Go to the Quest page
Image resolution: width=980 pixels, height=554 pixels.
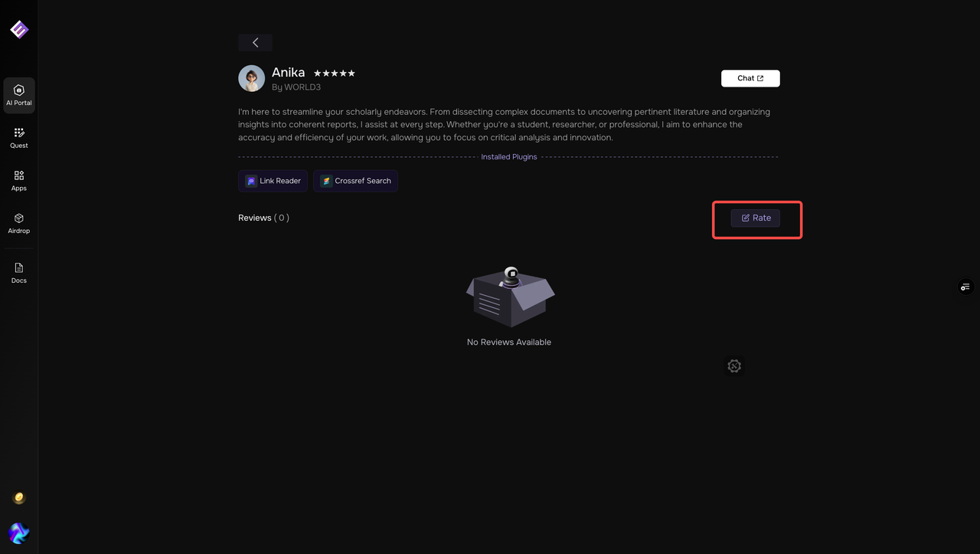[19, 138]
